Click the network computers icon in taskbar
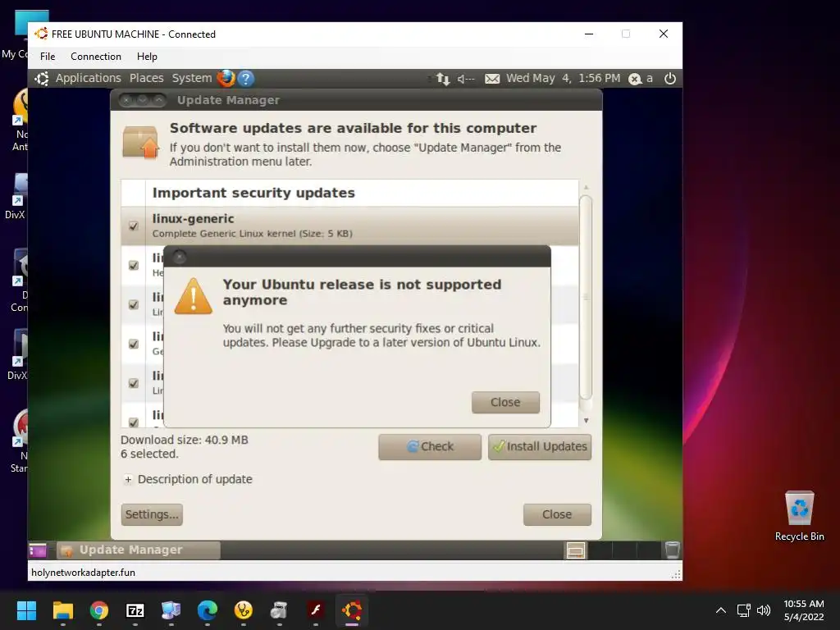The width and height of the screenshot is (840, 630). point(171,610)
